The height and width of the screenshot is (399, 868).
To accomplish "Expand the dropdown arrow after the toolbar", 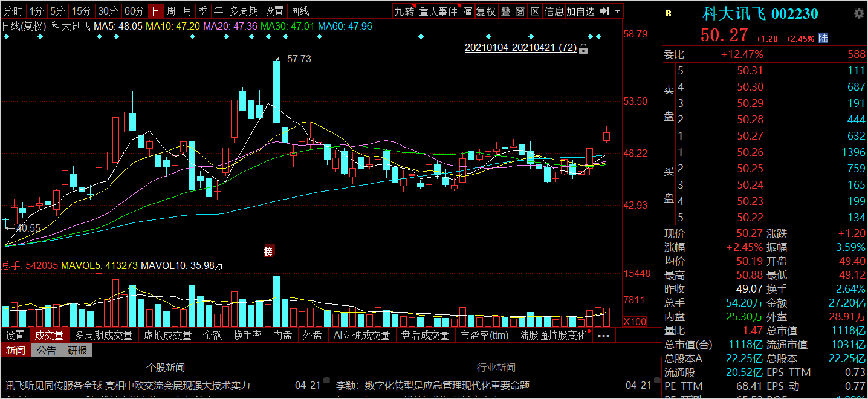I will pyautogui.click(x=617, y=11).
